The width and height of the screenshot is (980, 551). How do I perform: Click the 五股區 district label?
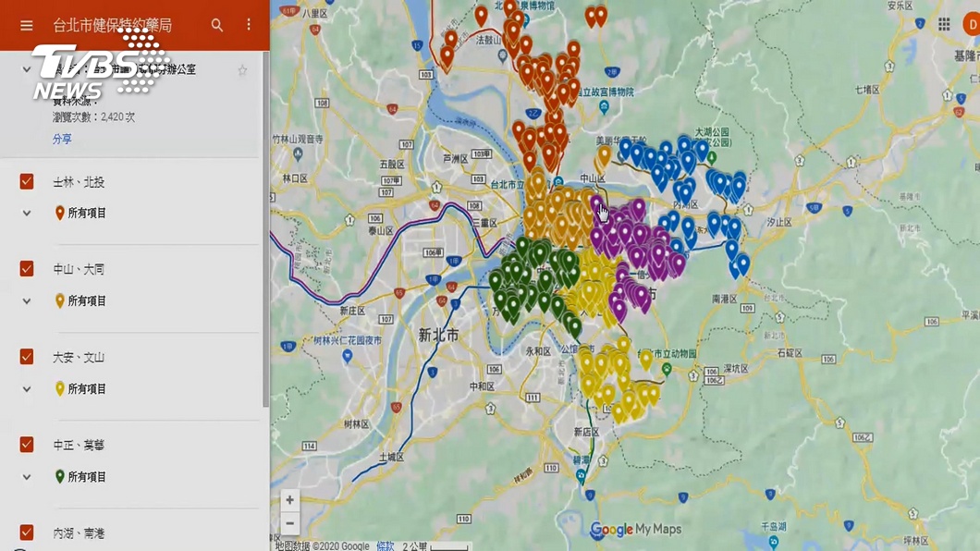392,165
